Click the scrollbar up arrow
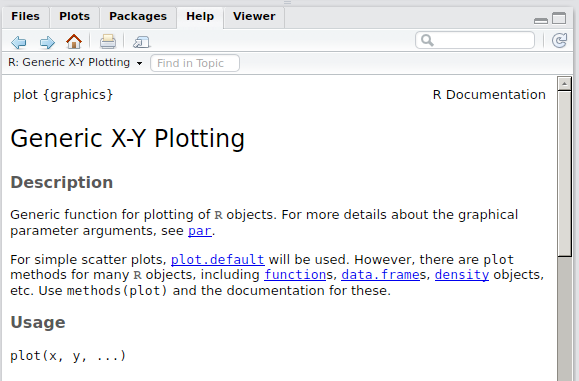This screenshot has height=381, width=579. click(x=564, y=83)
